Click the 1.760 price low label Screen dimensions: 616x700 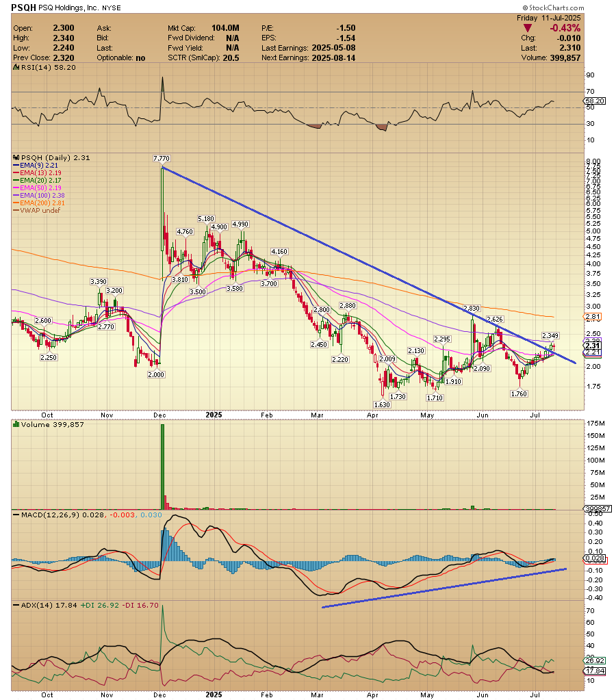519,393
